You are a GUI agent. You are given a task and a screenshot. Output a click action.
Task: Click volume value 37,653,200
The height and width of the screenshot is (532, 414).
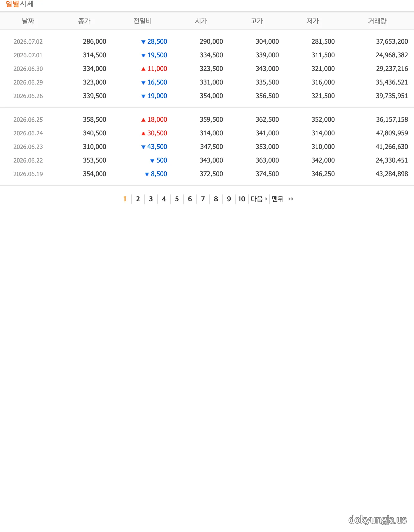pos(392,42)
